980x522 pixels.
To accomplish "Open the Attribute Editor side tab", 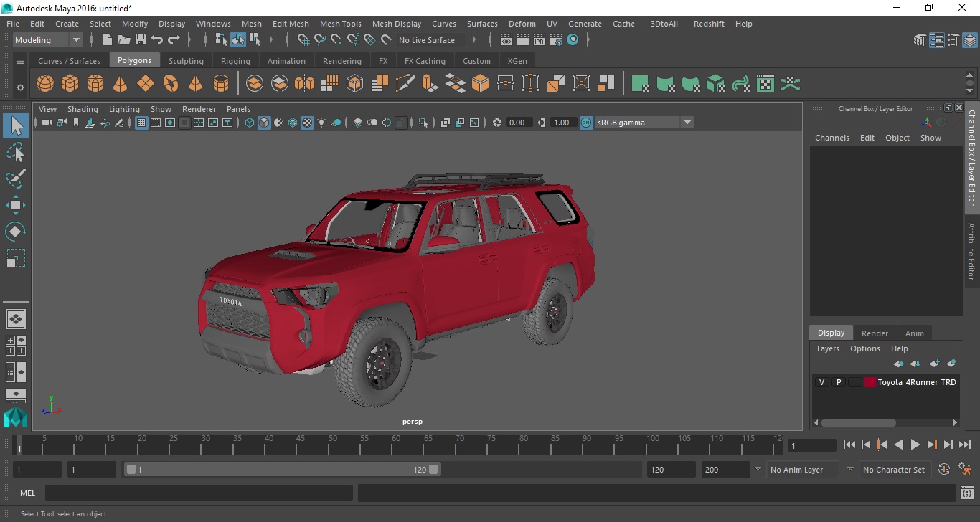I will (971, 251).
